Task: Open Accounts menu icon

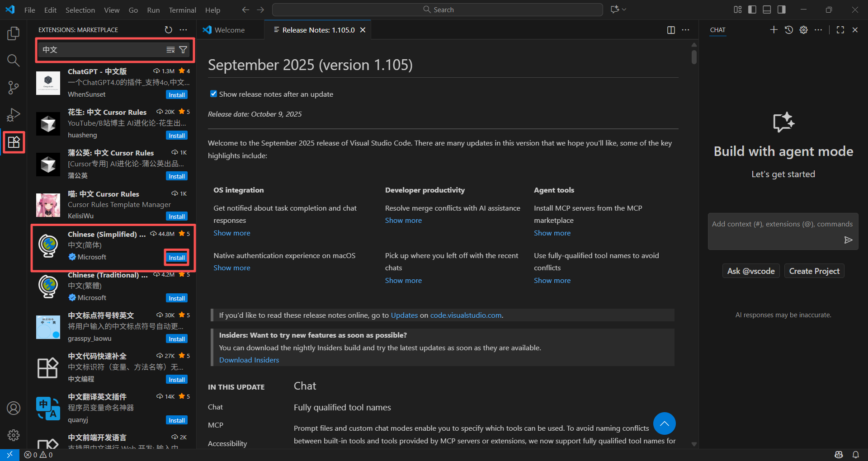Action: [14, 408]
